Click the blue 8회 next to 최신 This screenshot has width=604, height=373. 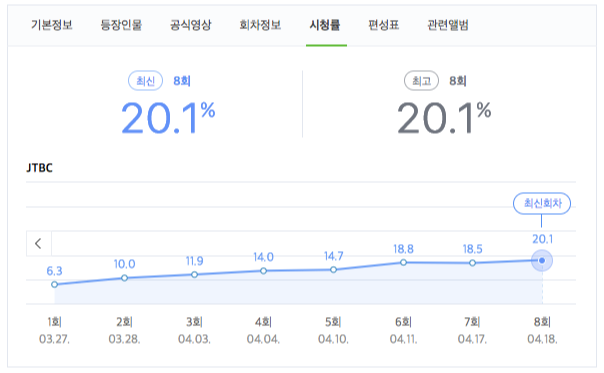tap(182, 81)
